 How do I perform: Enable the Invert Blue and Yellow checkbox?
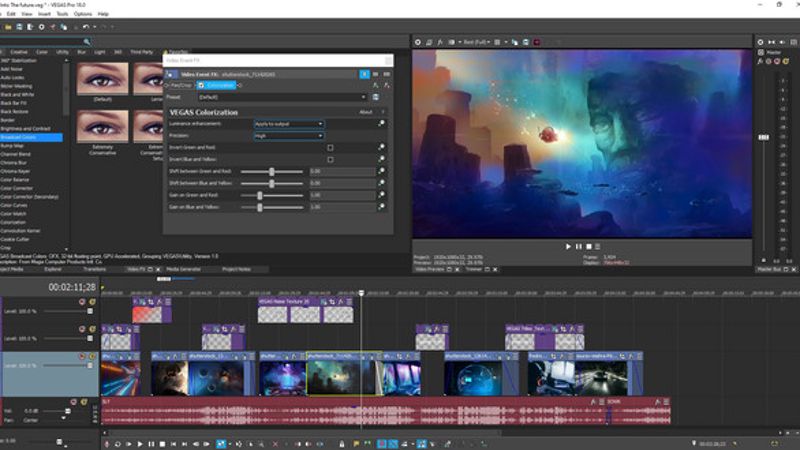[330, 160]
